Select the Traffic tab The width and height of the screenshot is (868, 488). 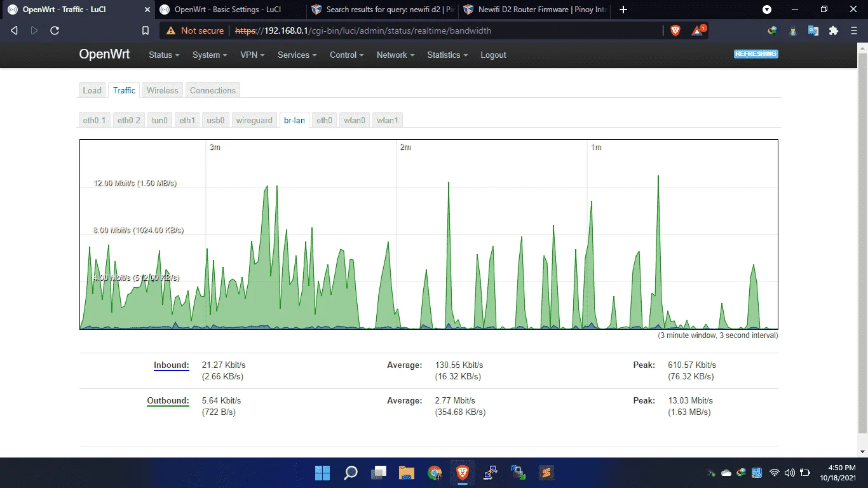coord(124,90)
